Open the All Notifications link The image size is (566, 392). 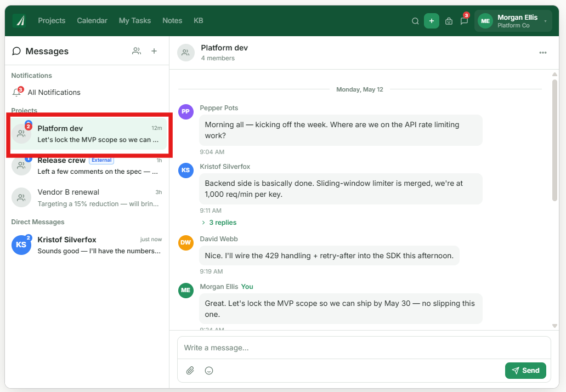point(54,93)
